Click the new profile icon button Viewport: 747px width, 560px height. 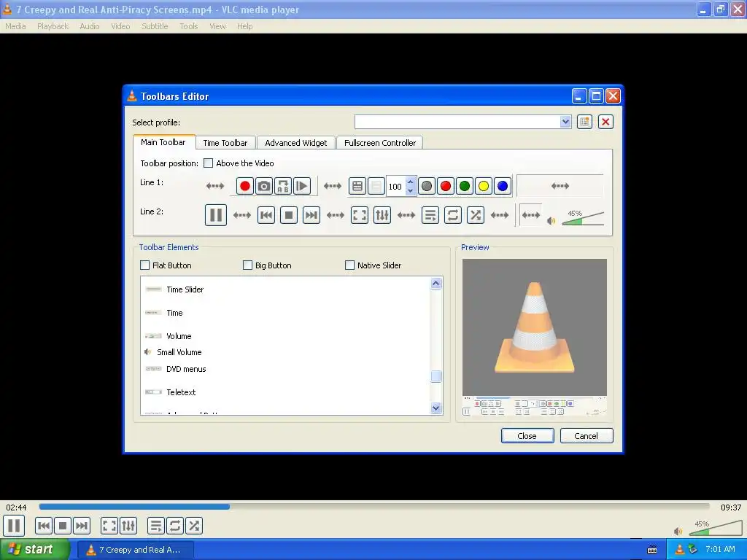[584, 122]
